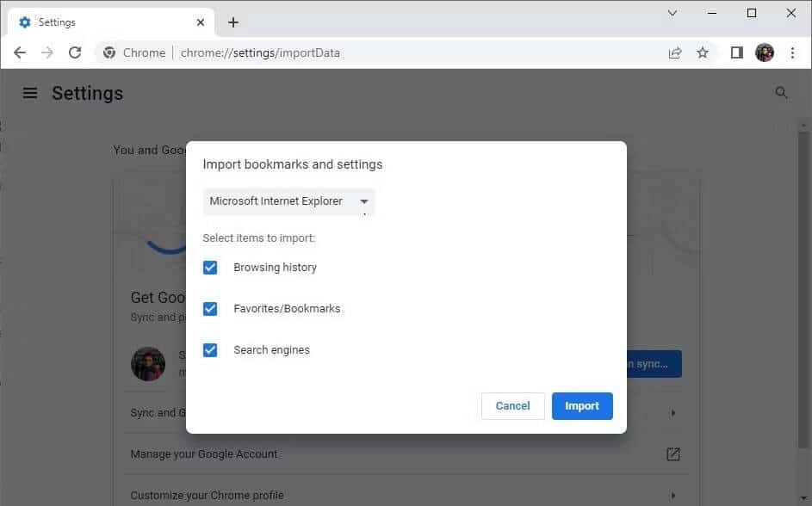Open the Settings hamburger menu
Screen dimensions: 812x506
[x=30, y=93]
